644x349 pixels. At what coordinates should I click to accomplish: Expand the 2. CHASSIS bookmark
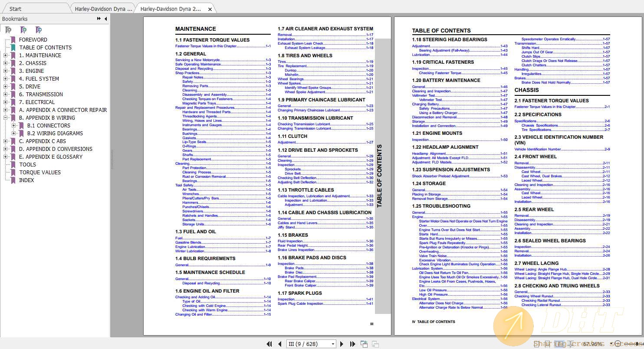pyautogui.click(x=5, y=63)
